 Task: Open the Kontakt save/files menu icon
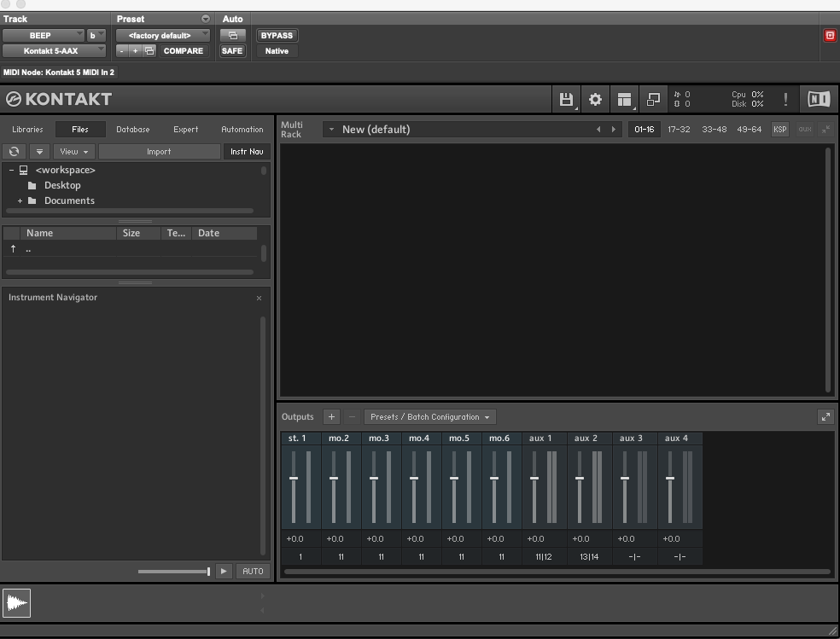(x=566, y=100)
